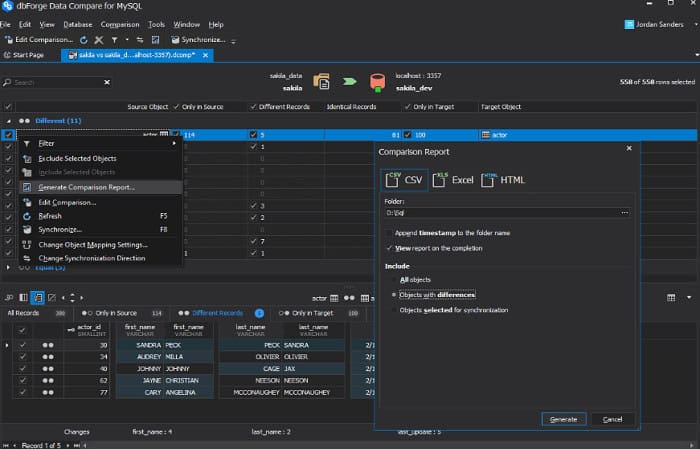Click the Jordan Sanders account button
The height and width of the screenshot is (449, 700).
point(654,25)
